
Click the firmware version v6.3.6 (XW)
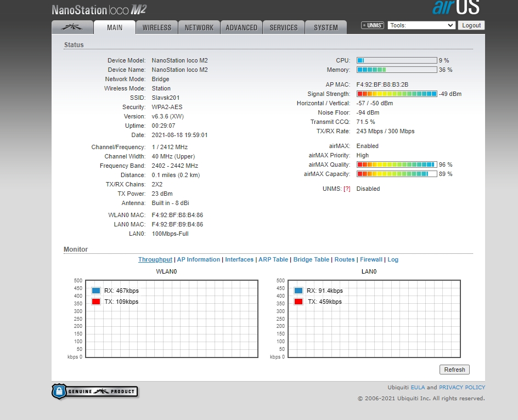point(167,116)
